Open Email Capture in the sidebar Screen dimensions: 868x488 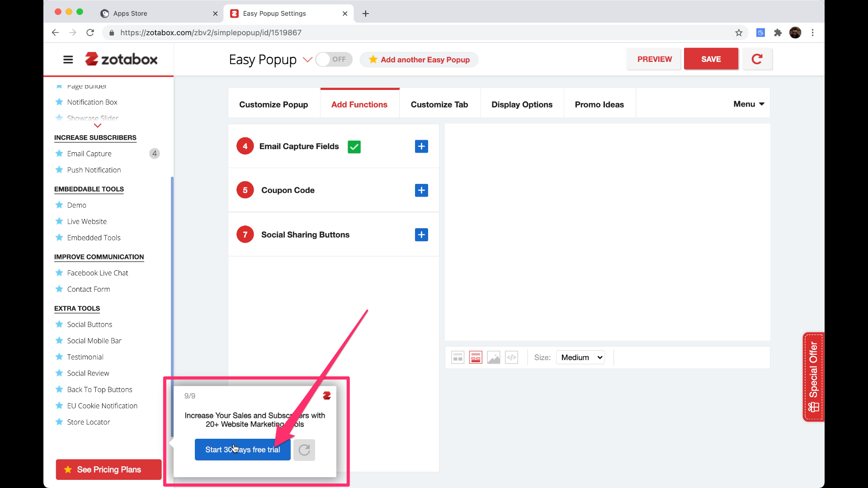[x=89, y=154]
